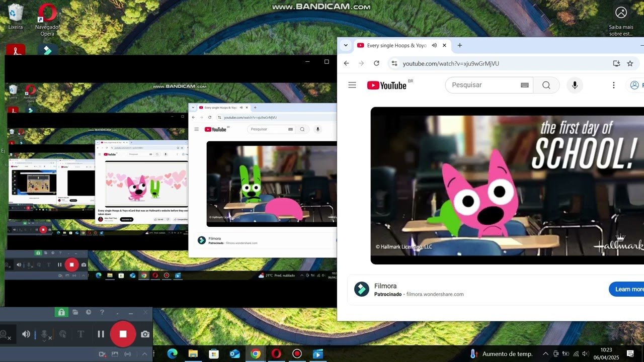The height and width of the screenshot is (362, 644).
Task: Switch to Chrome on the taskbar
Action: pyautogui.click(x=256, y=354)
